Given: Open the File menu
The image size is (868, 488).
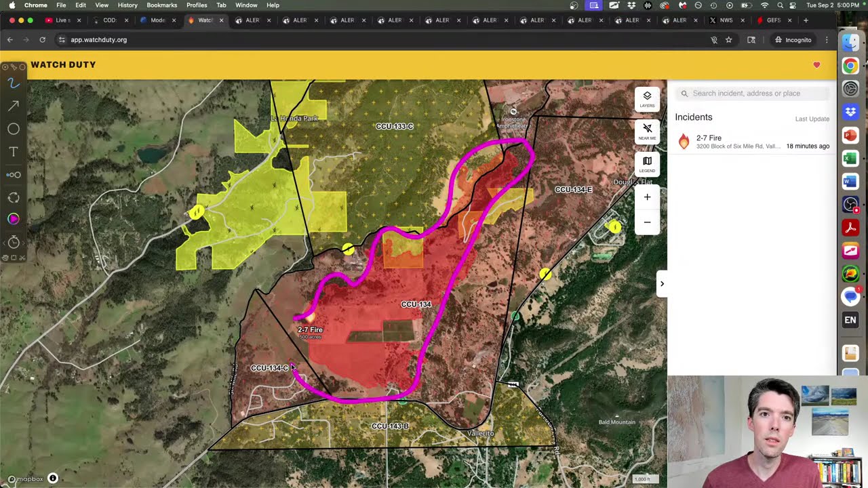Looking at the screenshot, I should click(61, 5).
